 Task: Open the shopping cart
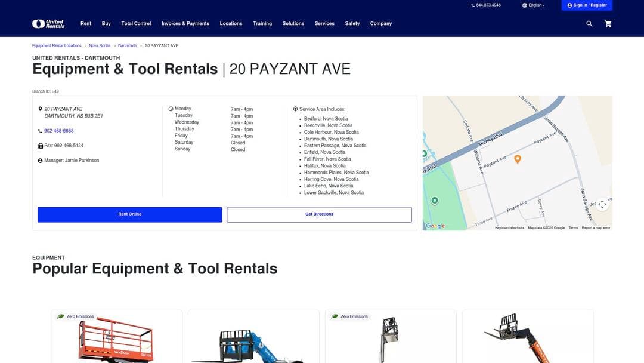point(608,23)
